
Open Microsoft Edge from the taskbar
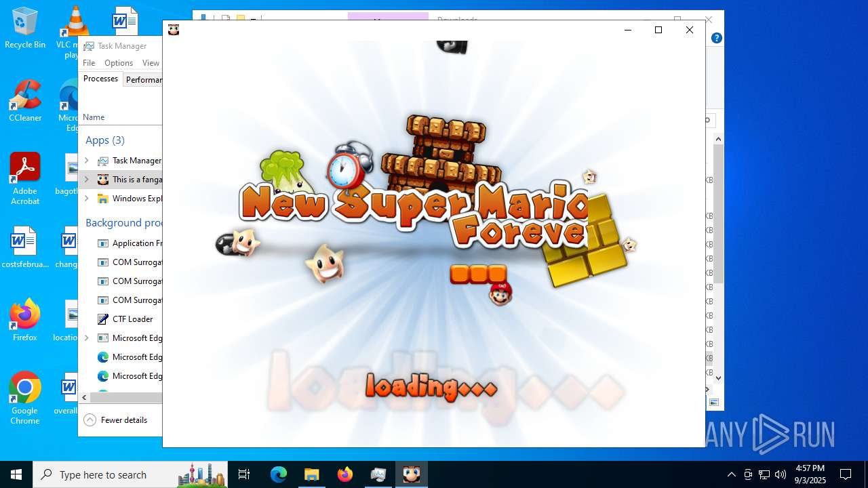(279, 474)
